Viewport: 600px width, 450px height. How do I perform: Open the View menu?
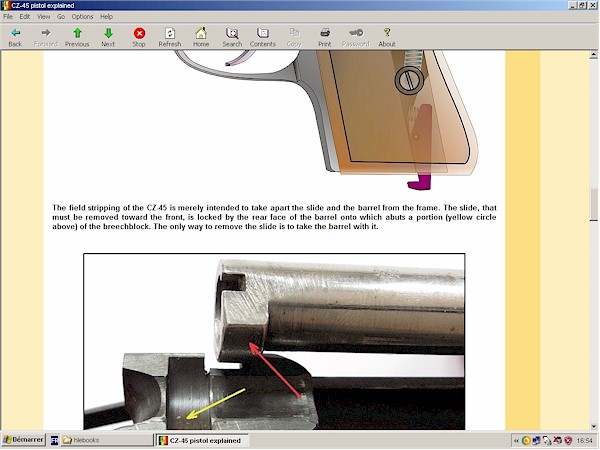[44, 16]
